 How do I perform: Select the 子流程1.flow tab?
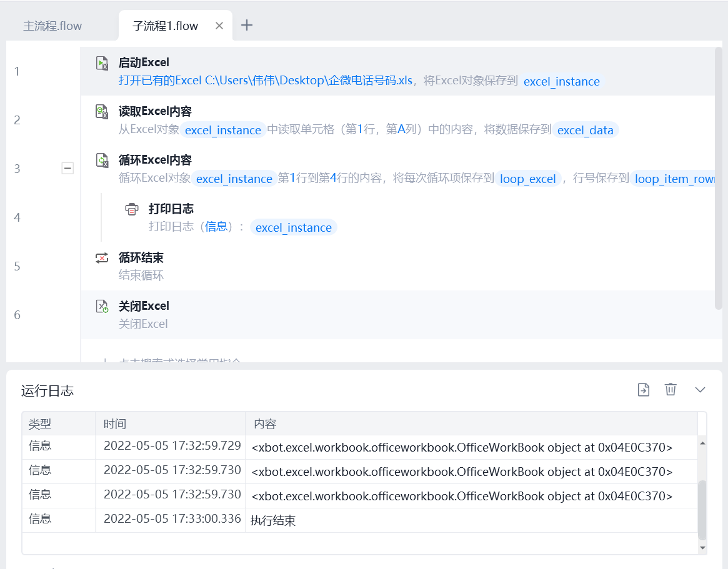[x=166, y=26]
